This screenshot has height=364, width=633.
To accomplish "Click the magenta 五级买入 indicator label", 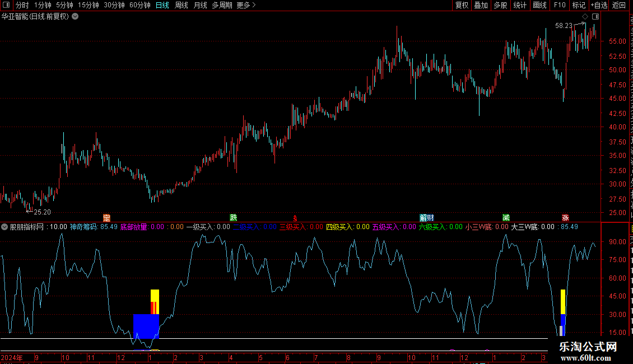I will 394,227.
